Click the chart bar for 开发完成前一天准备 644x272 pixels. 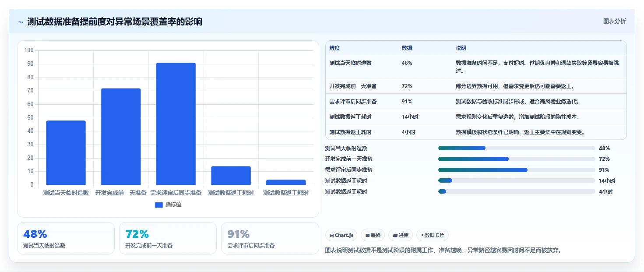click(121, 137)
